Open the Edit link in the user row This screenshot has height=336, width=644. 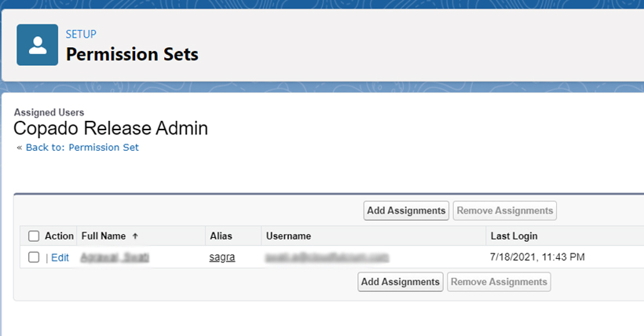coord(60,257)
